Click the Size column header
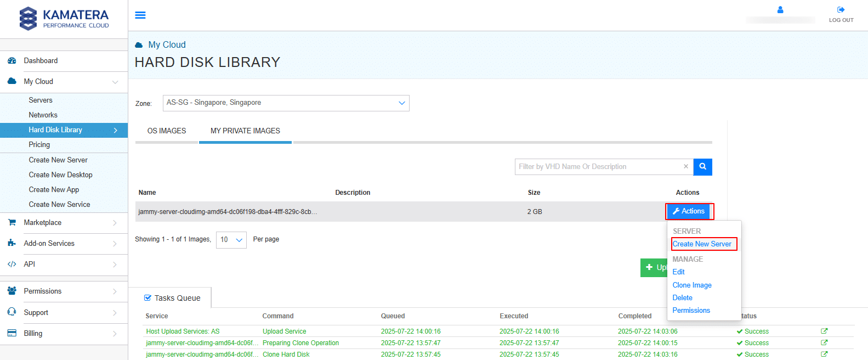This screenshot has height=360, width=868. 534,193
